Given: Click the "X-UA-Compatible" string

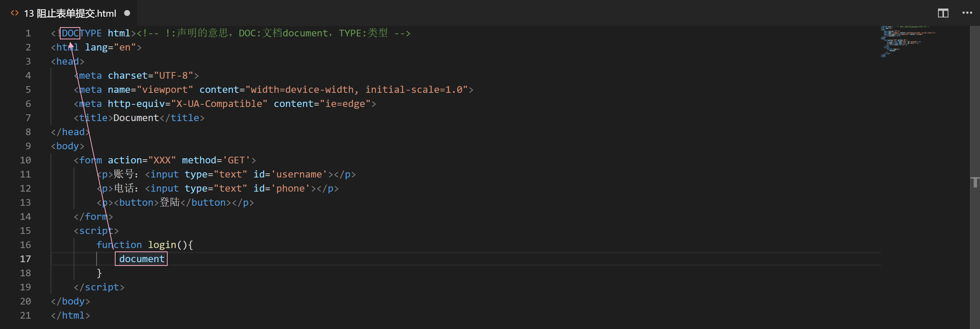Looking at the screenshot, I should click(219, 104).
